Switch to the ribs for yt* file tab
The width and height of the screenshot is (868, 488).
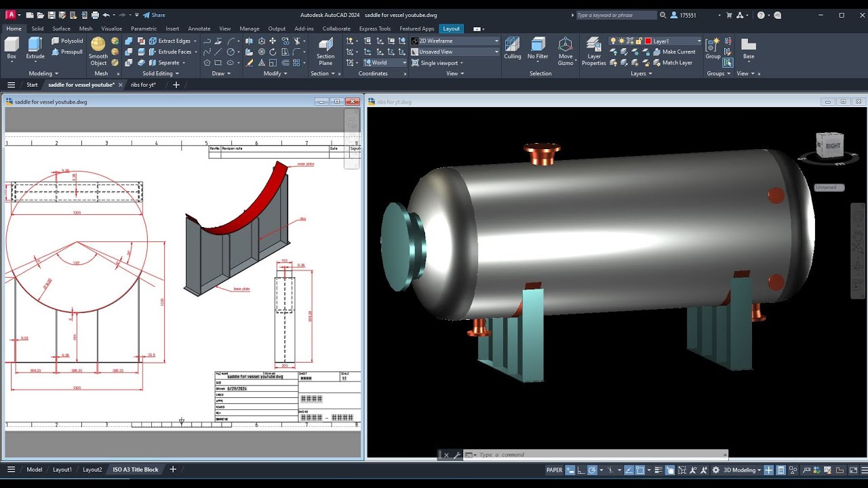click(143, 85)
